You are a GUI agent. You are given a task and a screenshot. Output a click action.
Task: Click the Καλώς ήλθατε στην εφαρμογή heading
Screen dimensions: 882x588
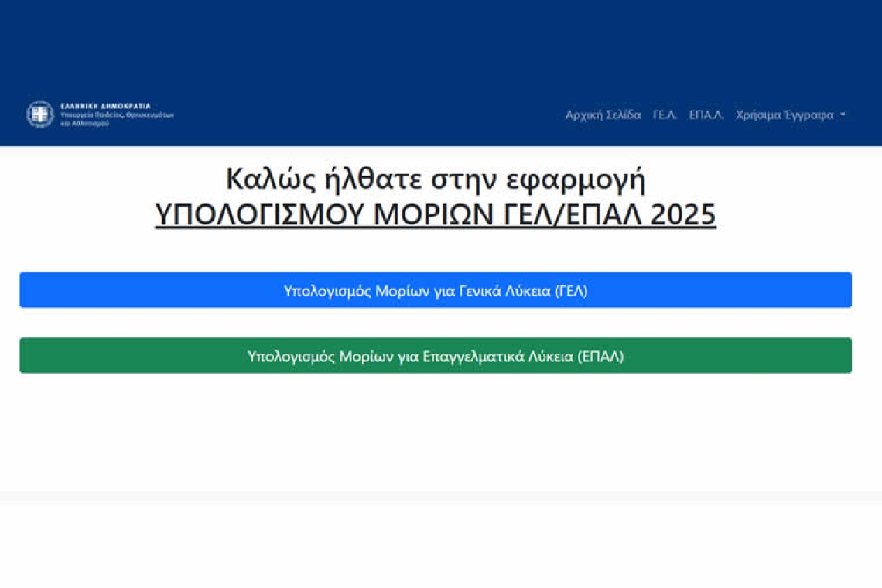tap(436, 179)
